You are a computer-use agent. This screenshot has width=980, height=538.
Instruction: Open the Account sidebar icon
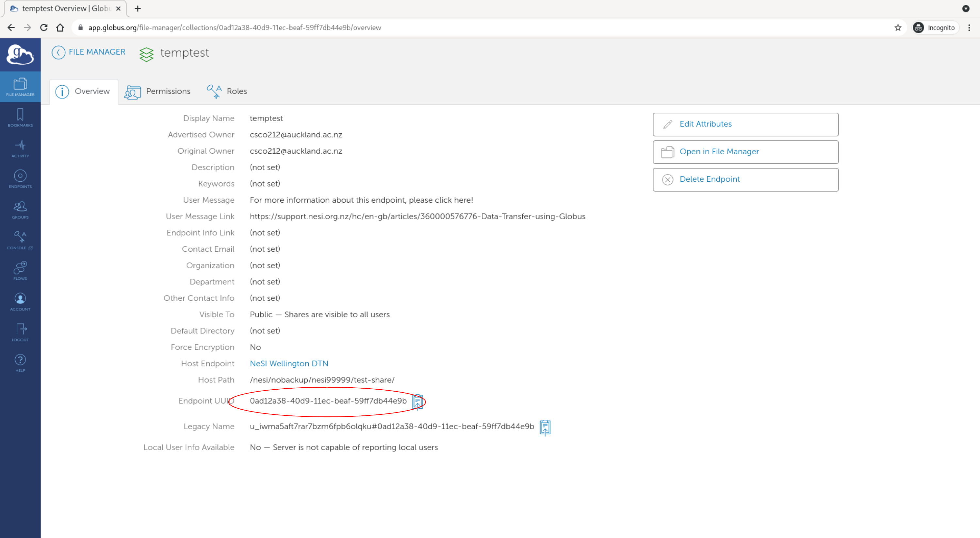[20, 302]
